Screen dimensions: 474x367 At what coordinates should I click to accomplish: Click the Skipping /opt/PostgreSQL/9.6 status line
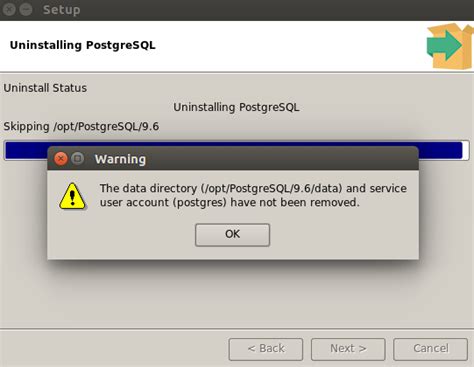coord(81,127)
